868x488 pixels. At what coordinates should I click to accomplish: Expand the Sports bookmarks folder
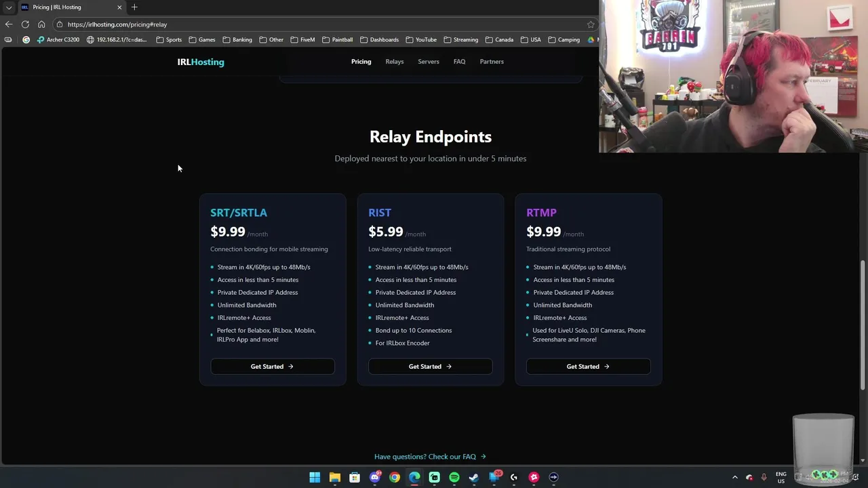point(169,39)
